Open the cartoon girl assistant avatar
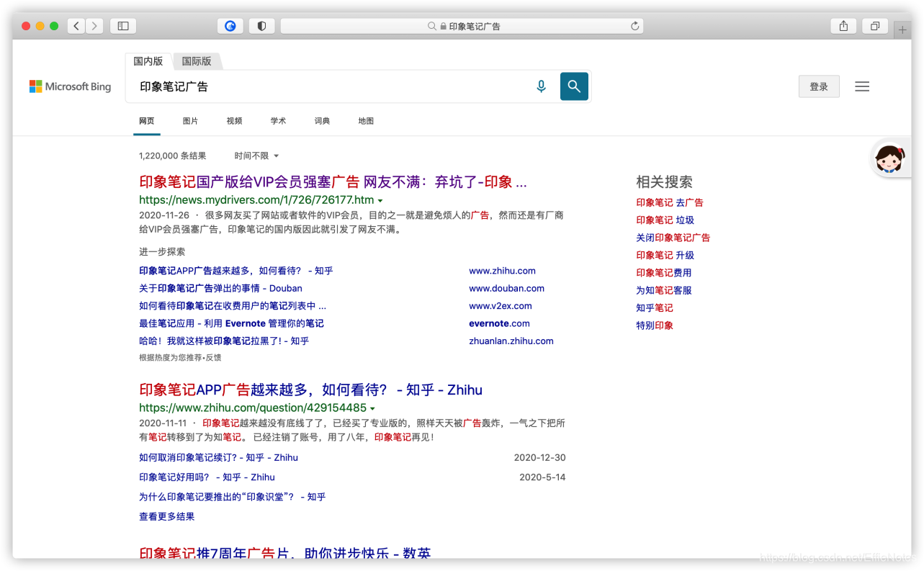 (890, 158)
